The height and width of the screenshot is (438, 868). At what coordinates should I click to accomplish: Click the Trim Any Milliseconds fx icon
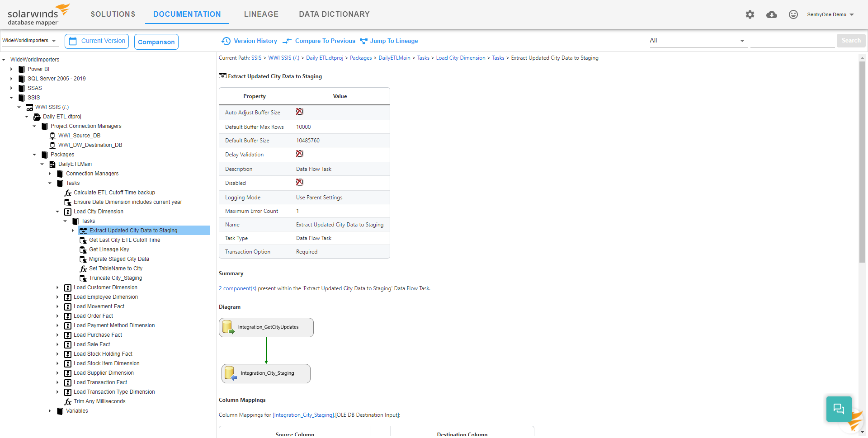[x=68, y=402]
